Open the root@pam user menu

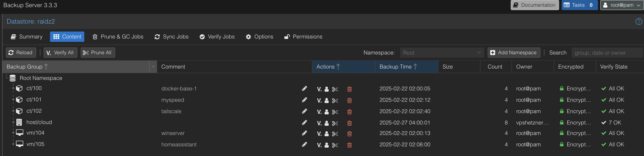622,5
